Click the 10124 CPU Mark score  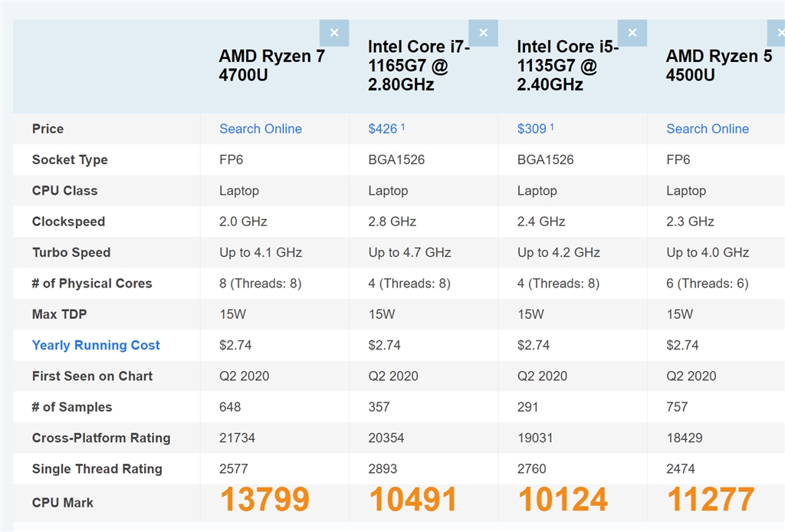[x=563, y=500]
